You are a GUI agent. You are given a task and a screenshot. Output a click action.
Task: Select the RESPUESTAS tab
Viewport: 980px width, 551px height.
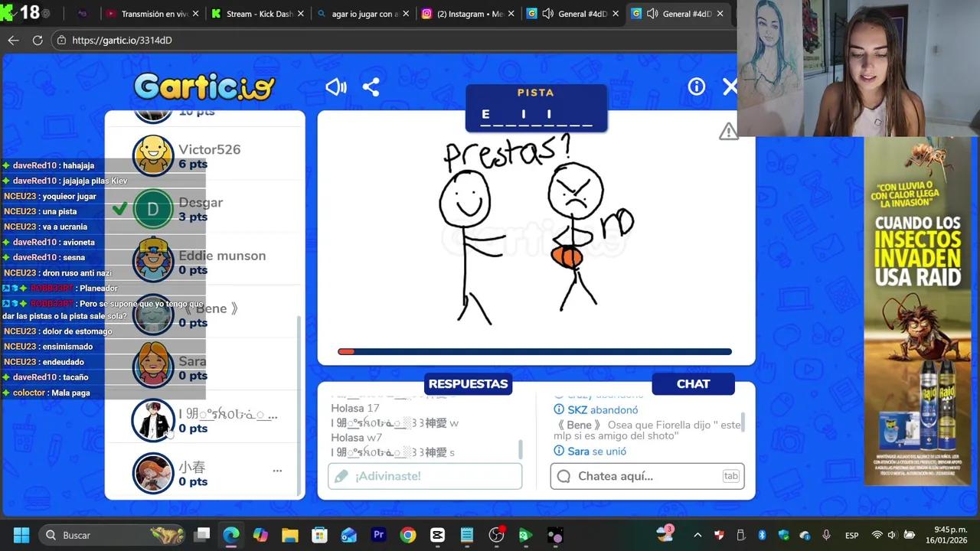click(468, 384)
